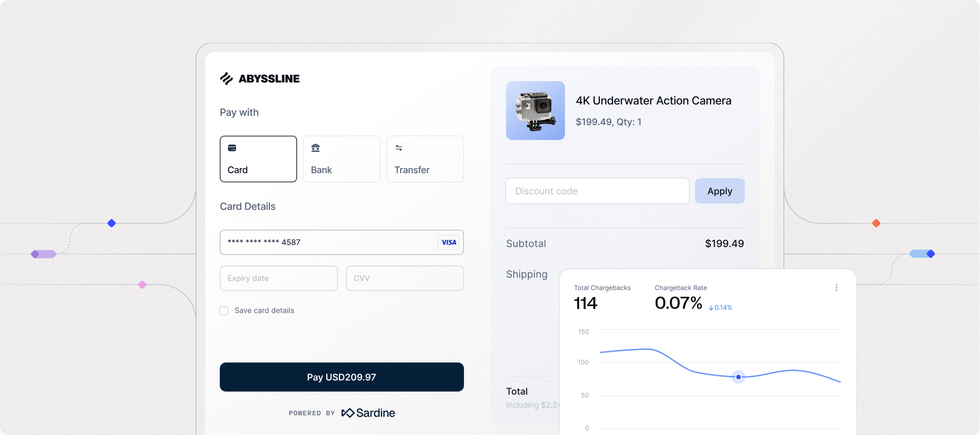The image size is (980, 435).
Task: Select the Transfer payment tab
Action: [x=425, y=159]
